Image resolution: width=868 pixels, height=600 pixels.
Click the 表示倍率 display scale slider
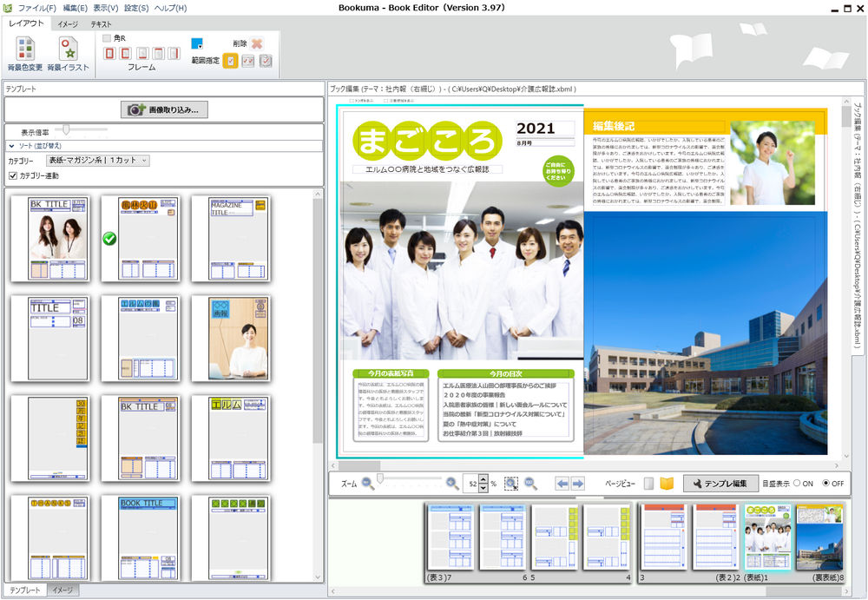pyautogui.click(x=68, y=131)
